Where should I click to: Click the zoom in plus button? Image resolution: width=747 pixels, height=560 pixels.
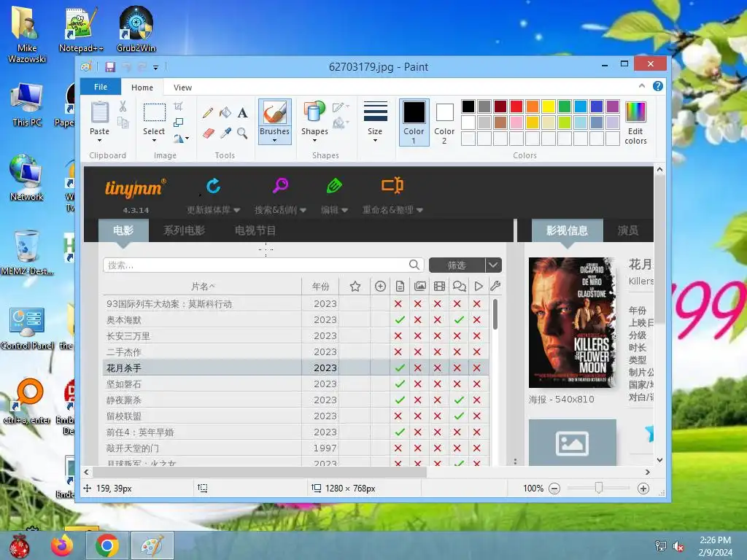tap(643, 489)
